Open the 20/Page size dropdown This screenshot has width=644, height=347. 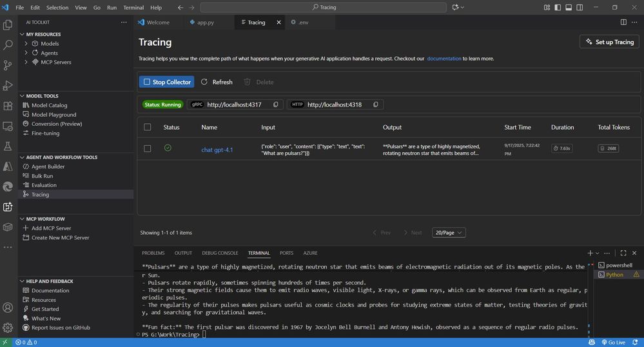449,233
